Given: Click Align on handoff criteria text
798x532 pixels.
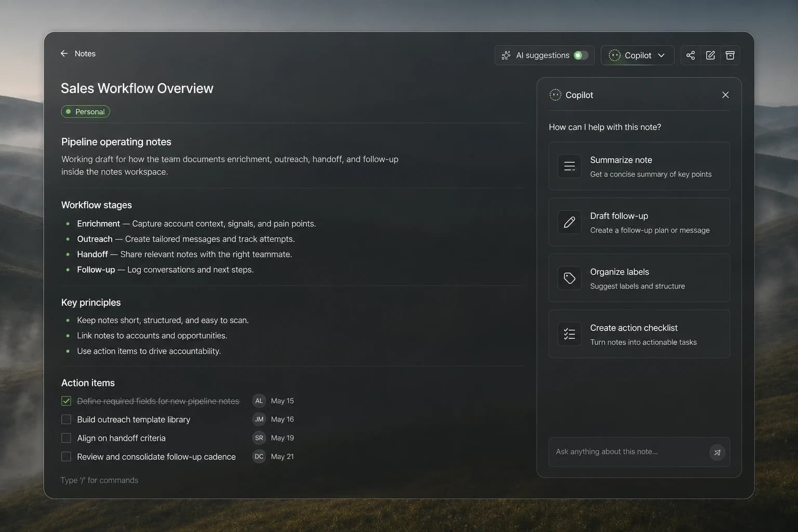Looking at the screenshot, I should click(x=121, y=438).
